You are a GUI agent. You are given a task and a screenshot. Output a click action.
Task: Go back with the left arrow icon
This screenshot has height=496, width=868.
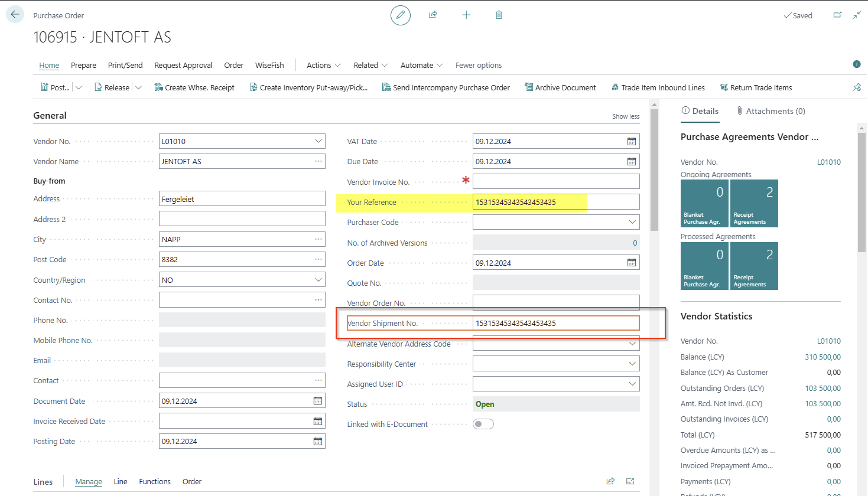[x=15, y=15]
